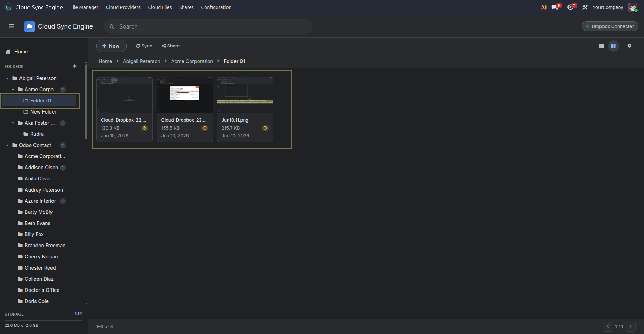Click sync status icon of Cloud_Dropbox_23 file
Screen dimensions: 644x334
pos(205,128)
